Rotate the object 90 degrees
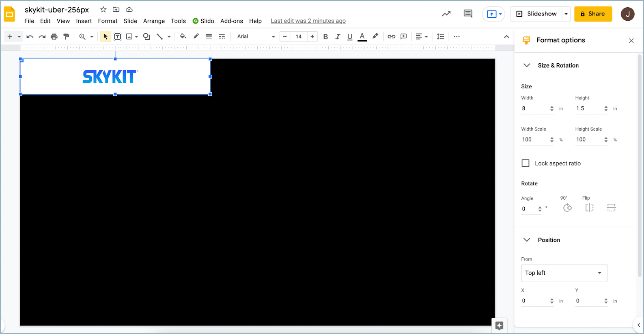This screenshot has height=334, width=644. tap(568, 208)
